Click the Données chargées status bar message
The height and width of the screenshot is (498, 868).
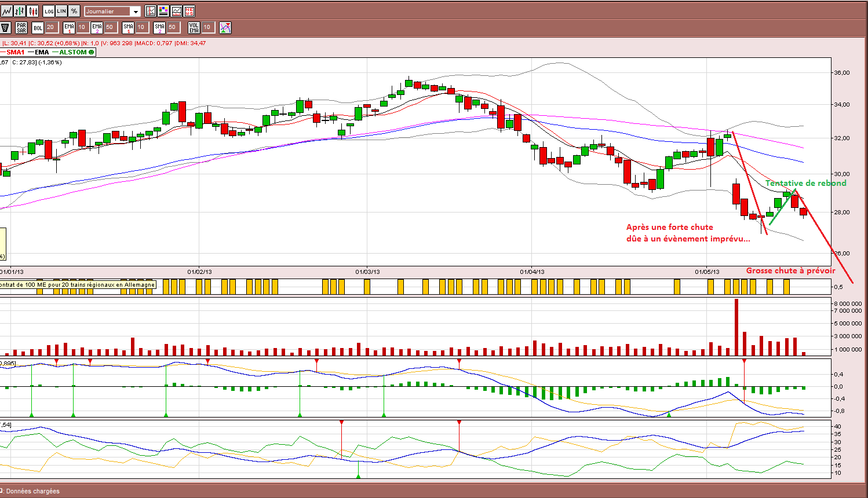pyautogui.click(x=33, y=491)
